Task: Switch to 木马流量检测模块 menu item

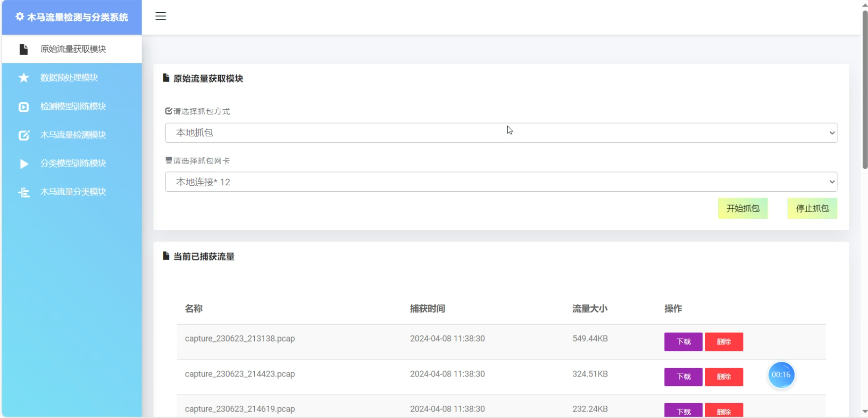Action: (x=73, y=135)
